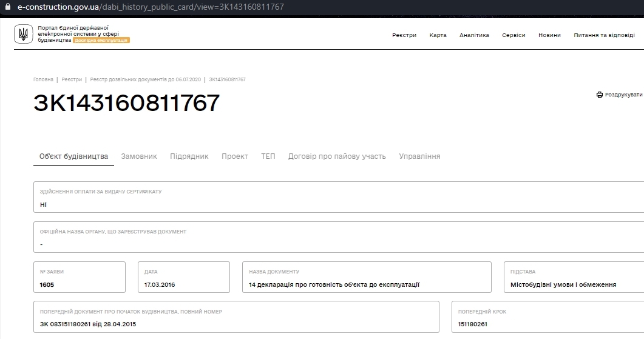Click the Дослідна експлуатація badge
Screen dimensions: 644x339
pyautogui.click(x=101, y=40)
